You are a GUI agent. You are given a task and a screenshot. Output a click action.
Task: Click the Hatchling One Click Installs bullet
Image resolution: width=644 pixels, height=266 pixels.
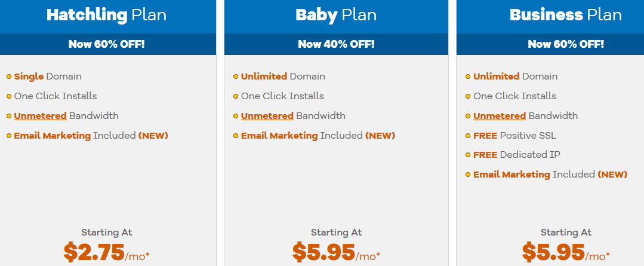coord(9,96)
